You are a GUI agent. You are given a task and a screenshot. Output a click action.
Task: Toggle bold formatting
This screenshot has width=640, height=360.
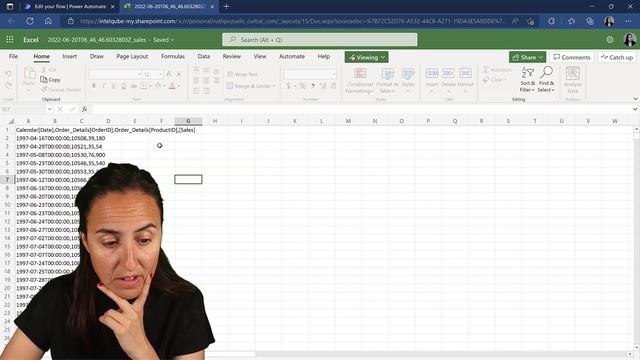pos(93,86)
